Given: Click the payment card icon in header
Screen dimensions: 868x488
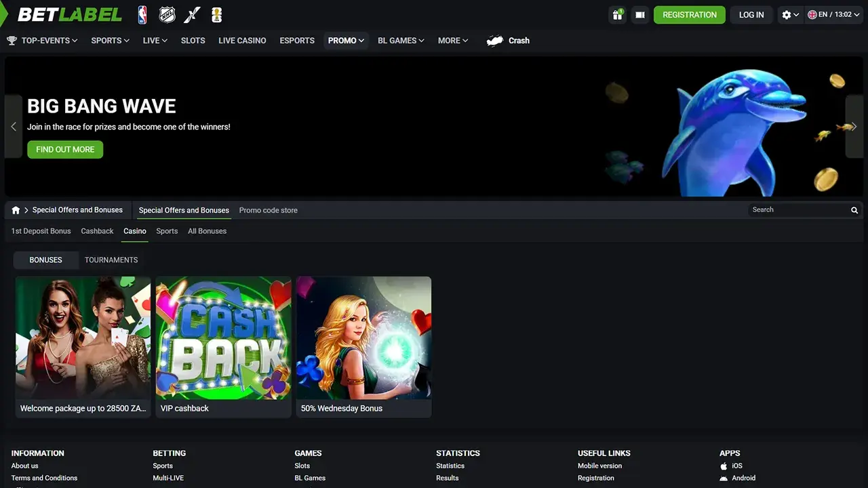Looking at the screenshot, I should click(x=639, y=14).
